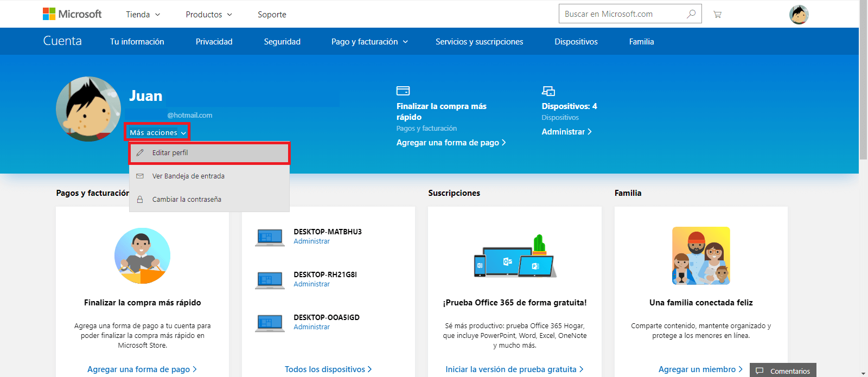Click Administrar under DESKTOP-OOA5IGD
Viewport: 868px width, 377px height.
(312, 327)
